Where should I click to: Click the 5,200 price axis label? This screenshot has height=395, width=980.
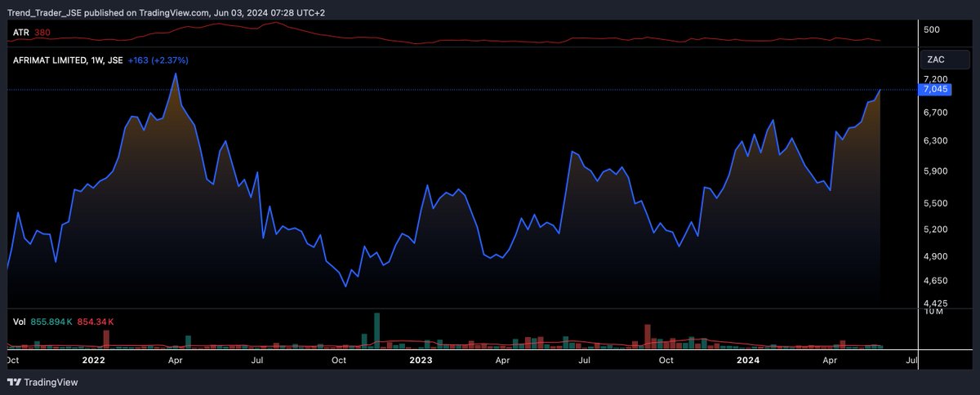935,229
